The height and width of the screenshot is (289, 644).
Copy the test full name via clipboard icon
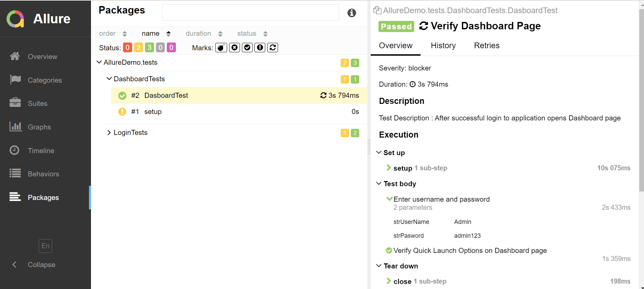coord(377,10)
